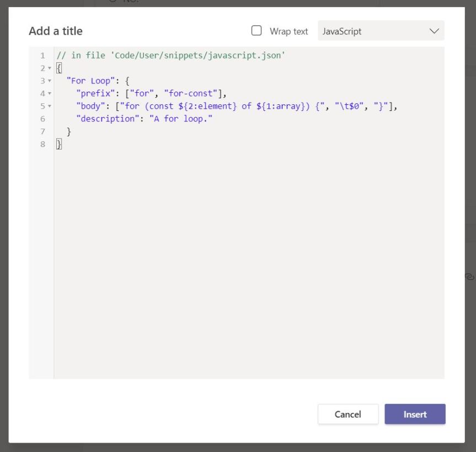
Task: Click the link icon behind the dialog
Action: 470,276
